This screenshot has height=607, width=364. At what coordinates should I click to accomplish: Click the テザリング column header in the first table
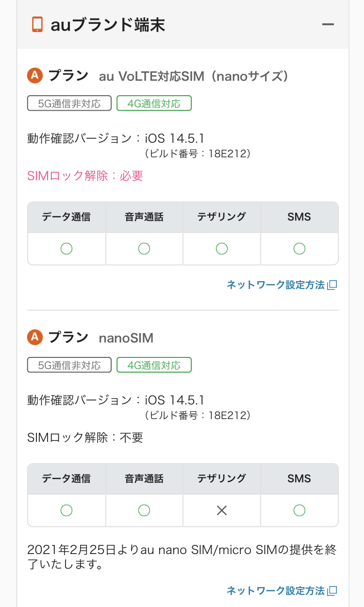coord(222,217)
